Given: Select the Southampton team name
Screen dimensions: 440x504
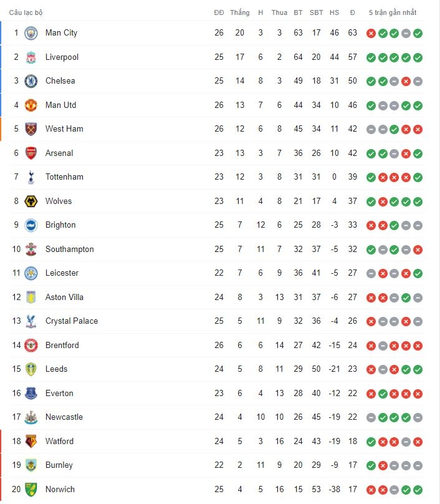Looking at the screenshot, I should point(70,250).
